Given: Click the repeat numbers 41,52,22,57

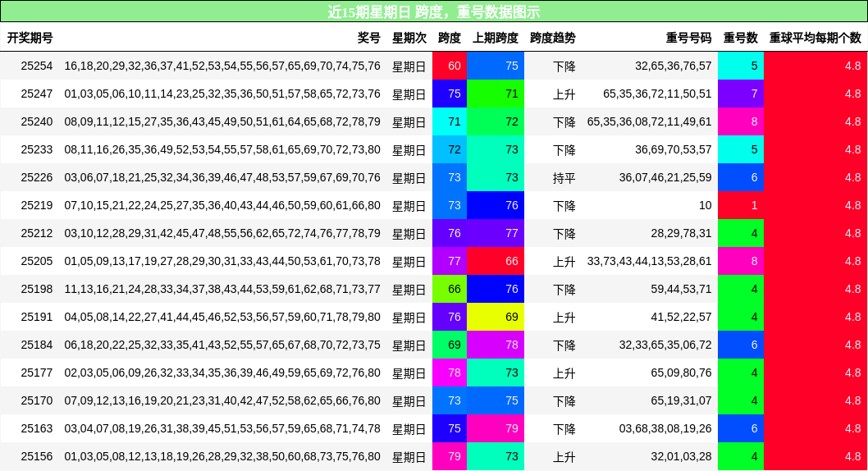Looking at the screenshot, I should click(x=682, y=317).
